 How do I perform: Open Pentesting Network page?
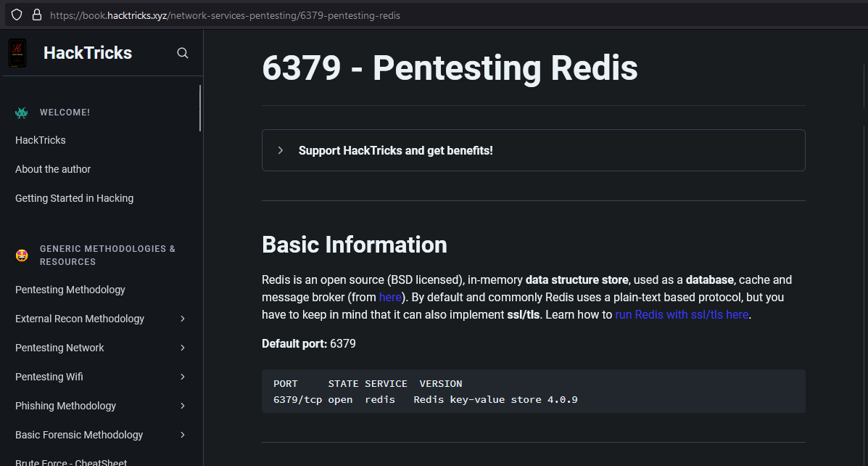pyautogui.click(x=59, y=348)
